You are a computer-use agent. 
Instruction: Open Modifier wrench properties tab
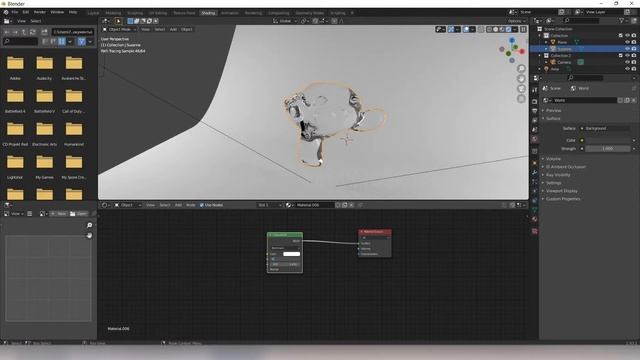535,172
